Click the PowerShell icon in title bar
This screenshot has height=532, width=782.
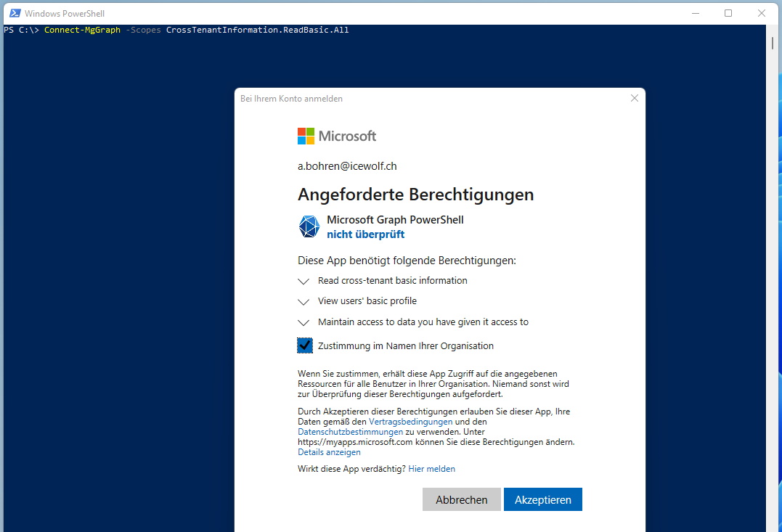pyautogui.click(x=15, y=13)
